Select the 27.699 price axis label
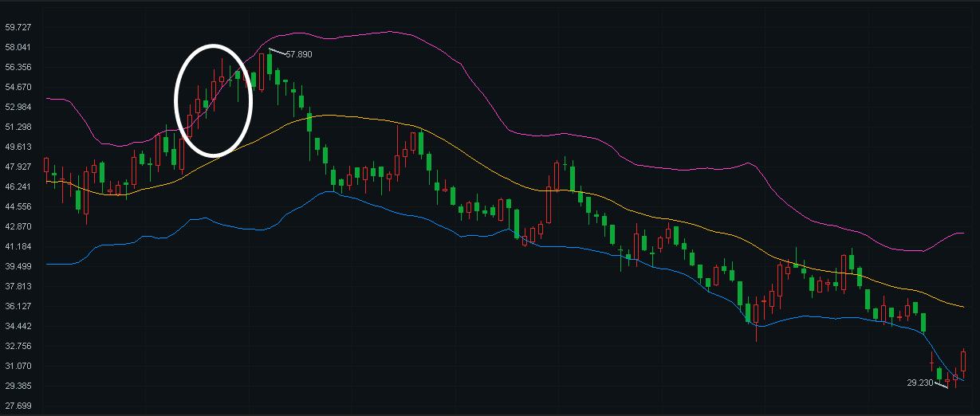This screenshot has width=980, height=416. (x=18, y=406)
